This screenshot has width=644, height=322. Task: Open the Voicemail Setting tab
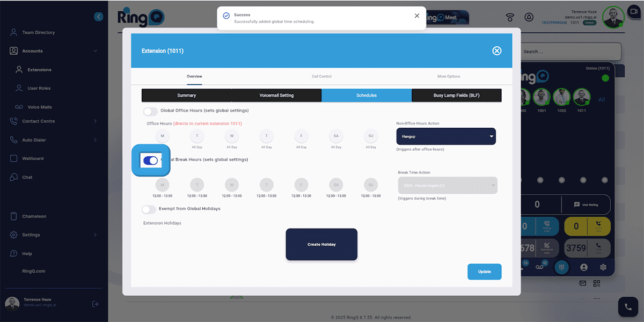pyautogui.click(x=276, y=96)
